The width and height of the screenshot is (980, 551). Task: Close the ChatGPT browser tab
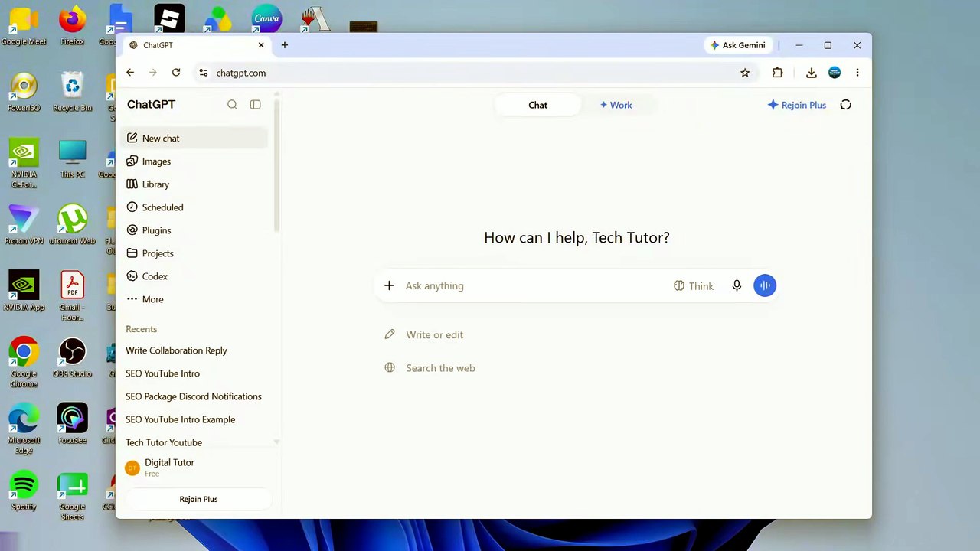pyautogui.click(x=261, y=45)
